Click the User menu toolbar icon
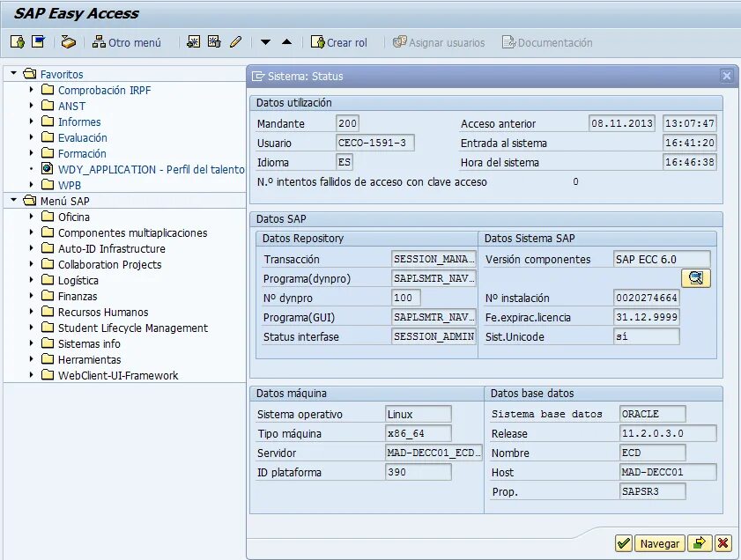 point(18,42)
